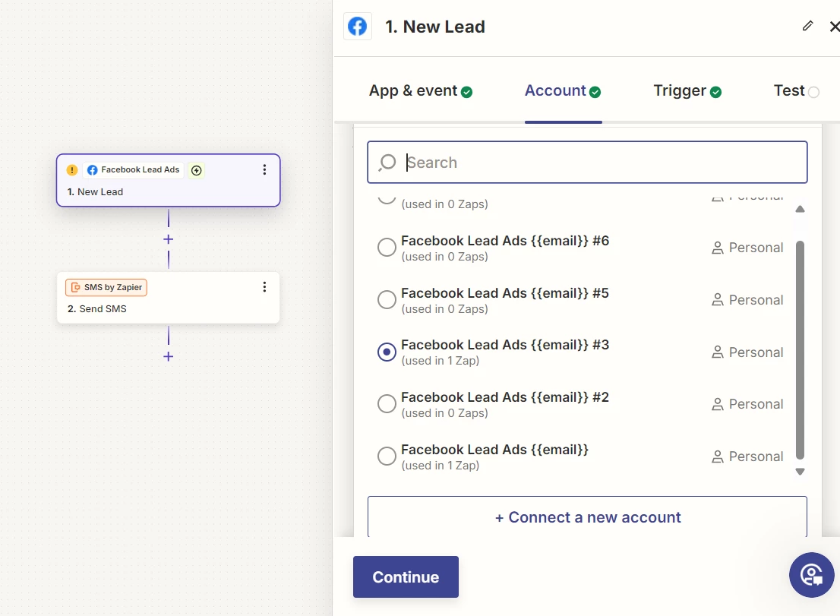The image size is (840, 616).
Task: Select the Facebook Lead Ads {{email}} #6 account
Action: [x=387, y=248]
